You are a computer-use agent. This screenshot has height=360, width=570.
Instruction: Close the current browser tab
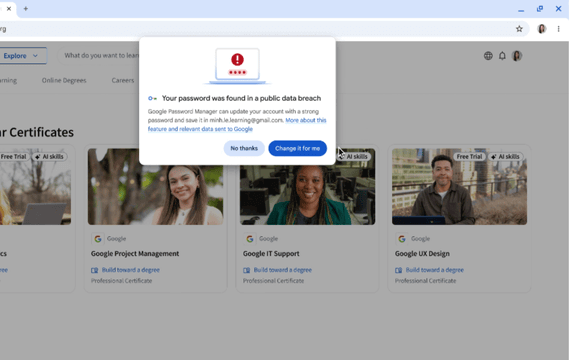click(x=9, y=9)
